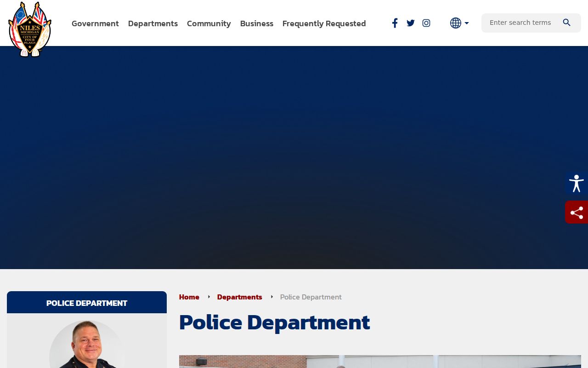
Task: Click the search magnifier icon
Action: coord(567,23)
